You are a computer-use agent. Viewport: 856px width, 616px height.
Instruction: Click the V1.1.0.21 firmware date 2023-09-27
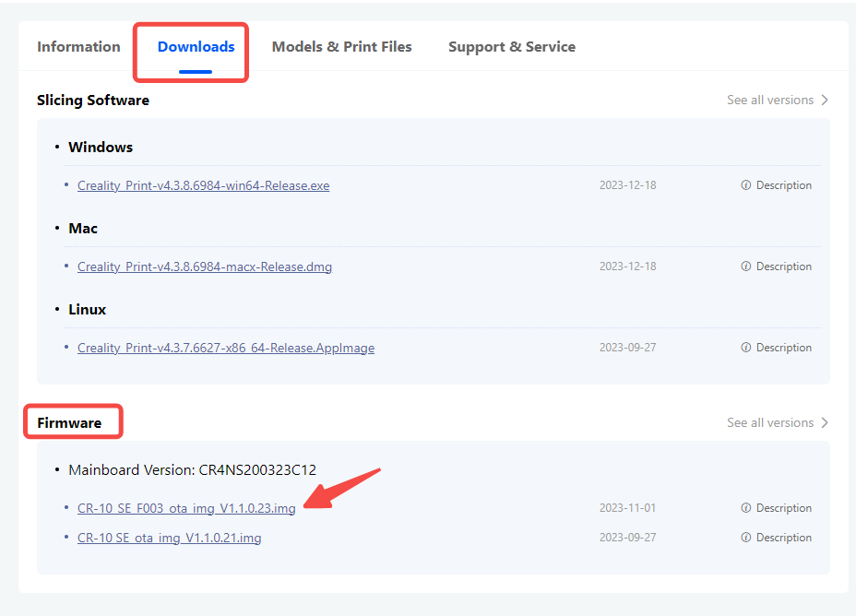point(628,538)
